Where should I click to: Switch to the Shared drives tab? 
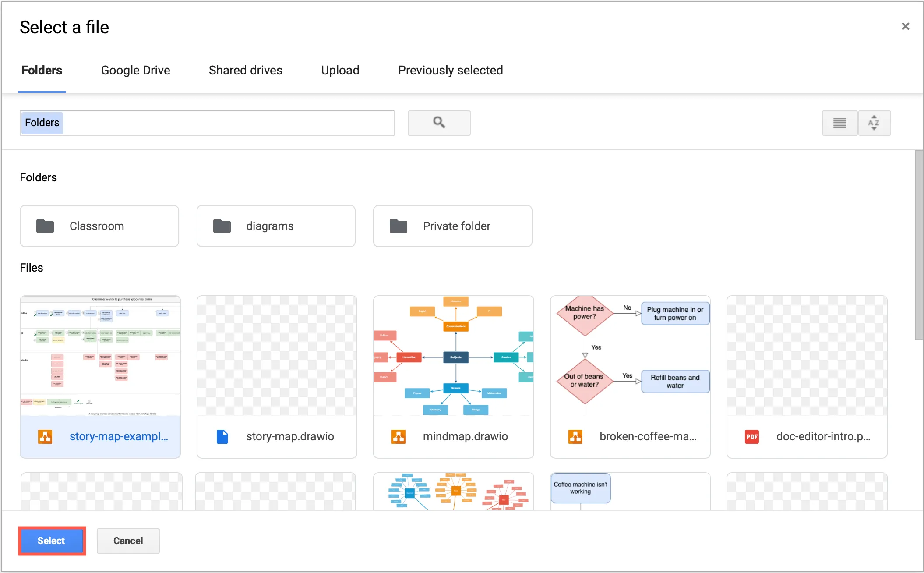click(245, 70)
